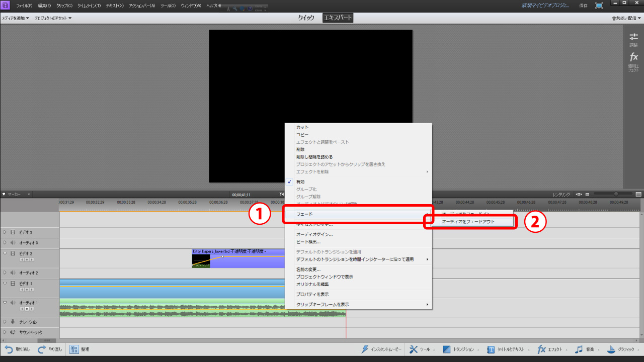Click the 音楽 music note icon

[579, 349]
